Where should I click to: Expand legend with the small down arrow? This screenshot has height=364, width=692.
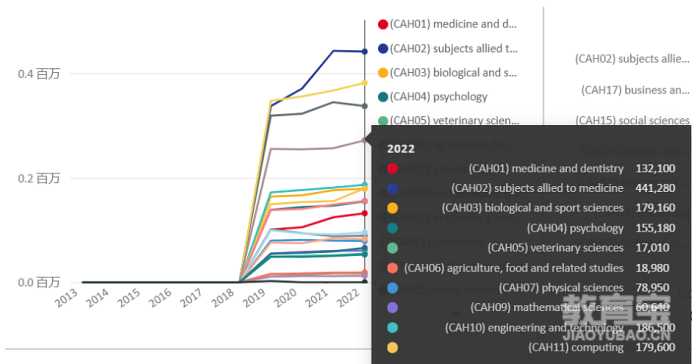[455, 315]
